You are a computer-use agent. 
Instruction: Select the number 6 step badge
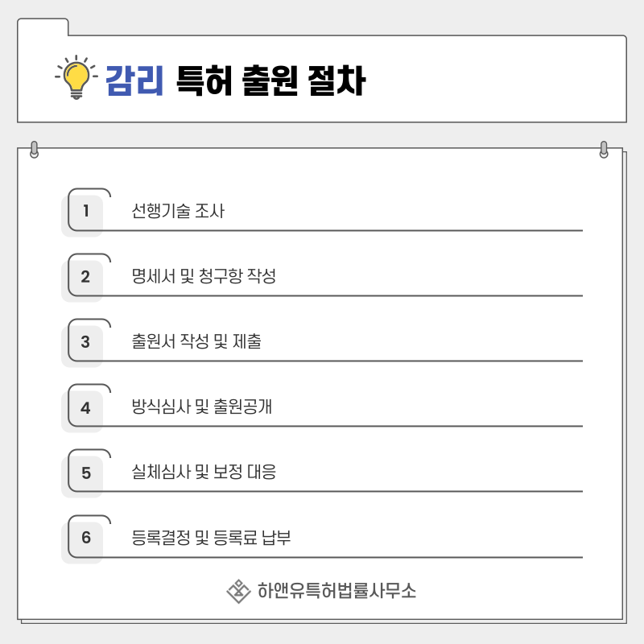coord(85,538)
